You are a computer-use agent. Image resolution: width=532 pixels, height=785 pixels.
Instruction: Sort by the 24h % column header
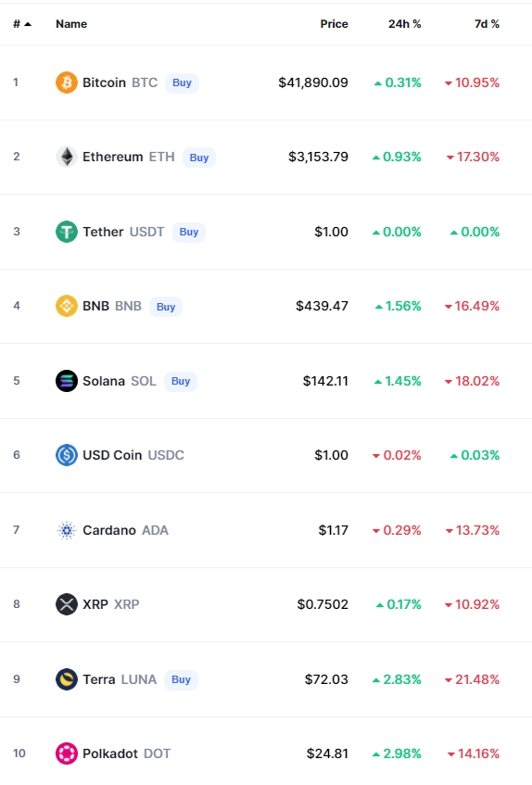(404, 24)
